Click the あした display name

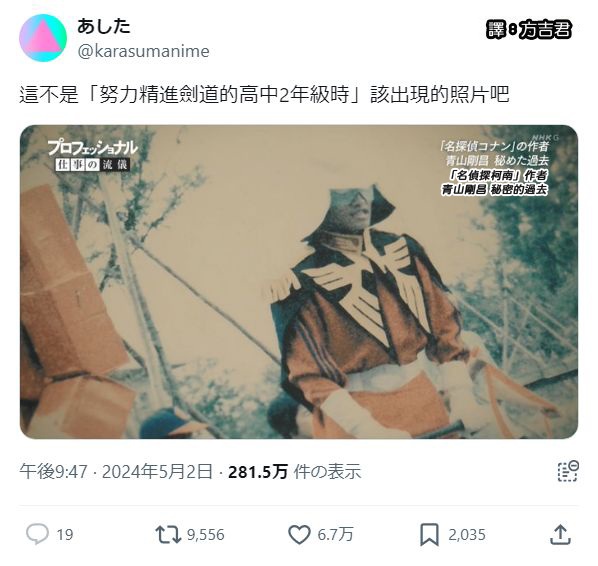click(104, 26)
